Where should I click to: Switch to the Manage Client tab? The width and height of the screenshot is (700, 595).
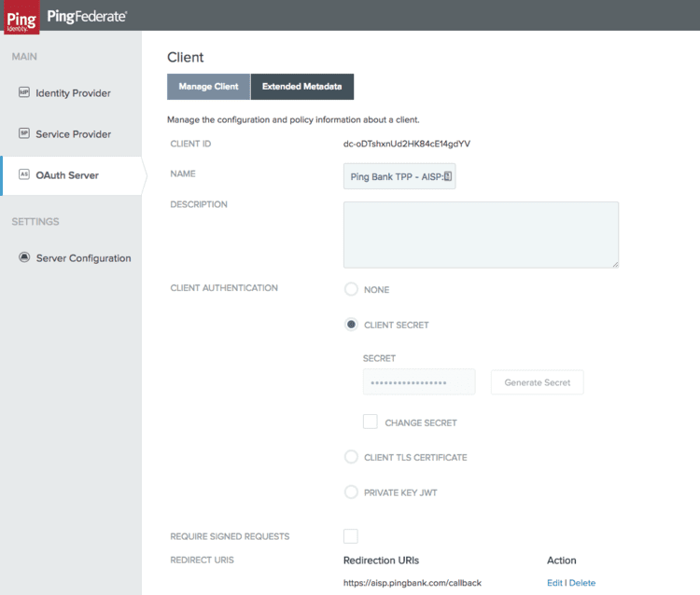tap(208, 87)
